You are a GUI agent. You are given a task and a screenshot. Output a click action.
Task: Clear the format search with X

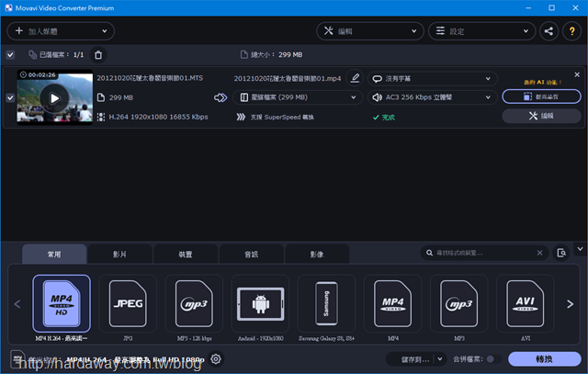coord(539,253)
